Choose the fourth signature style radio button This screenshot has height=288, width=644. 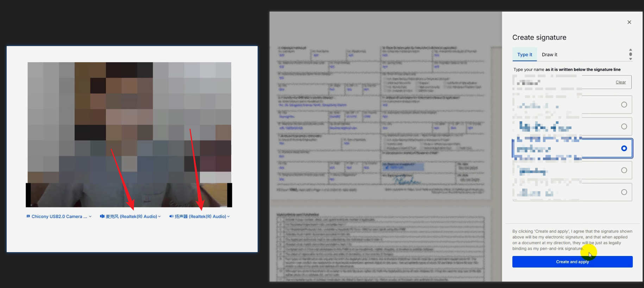point(624,170)
